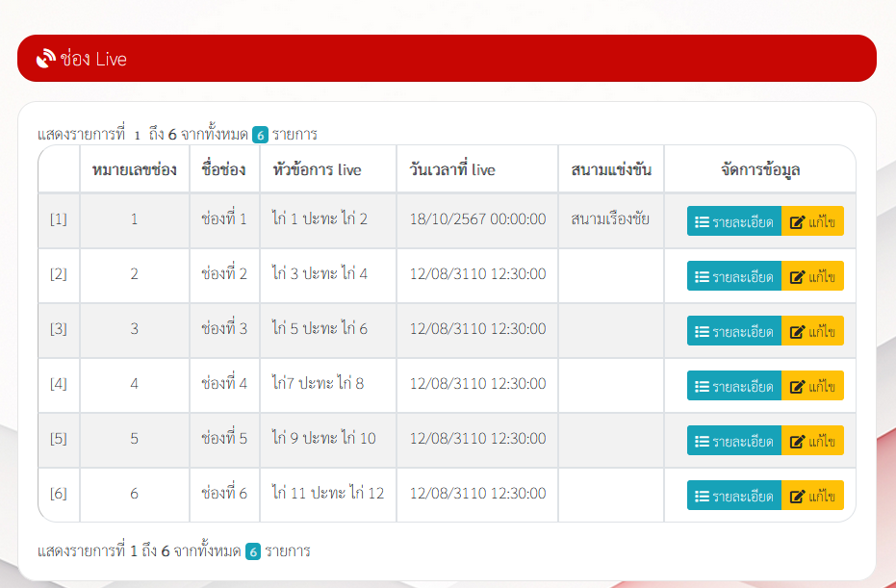Click the pencil edit icon for channel 3
This screenshot has height=588, width=896.
pos(797,331)
